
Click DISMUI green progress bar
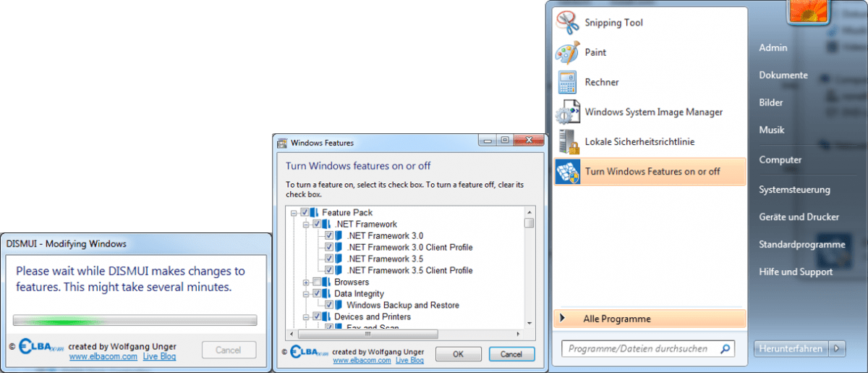pos(135,320)
